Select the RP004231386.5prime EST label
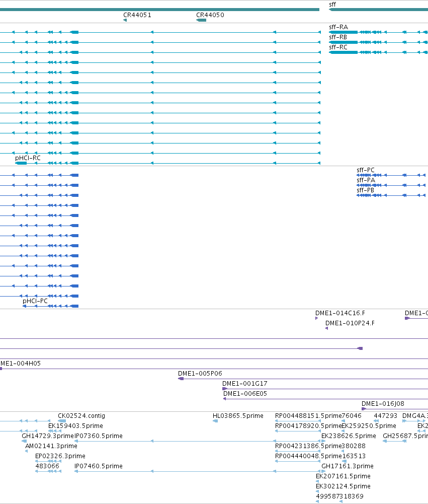The image size is (428, 504). click(308, 446)
